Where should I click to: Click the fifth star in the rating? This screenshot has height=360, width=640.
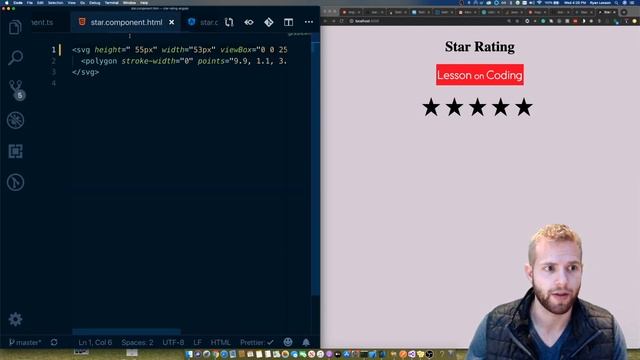point(524,107)
